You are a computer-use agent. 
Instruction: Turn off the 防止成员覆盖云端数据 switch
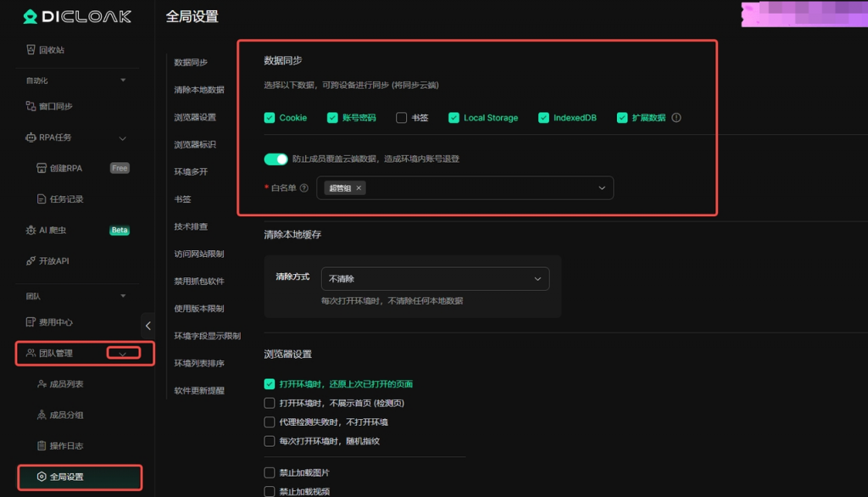click(276, 159)
